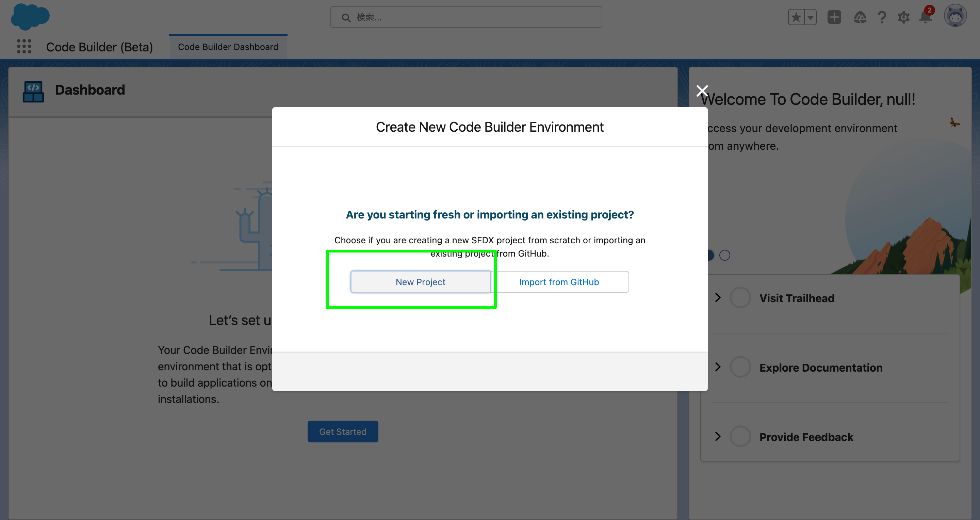Open the App Launcher waffle icon
The height and width of the screenshot is (520, 980).
coord(23,46)
